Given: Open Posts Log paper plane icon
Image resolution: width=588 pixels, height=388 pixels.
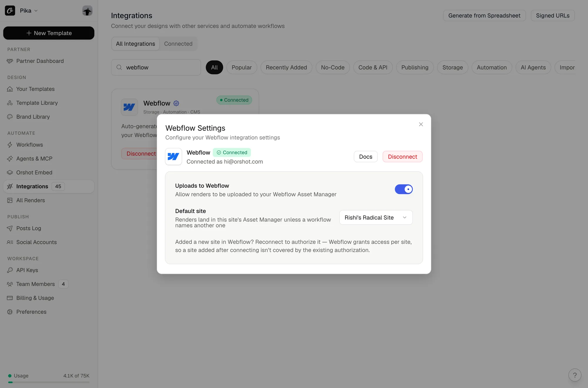Looking at the screenshot, I should coord(10,228).
